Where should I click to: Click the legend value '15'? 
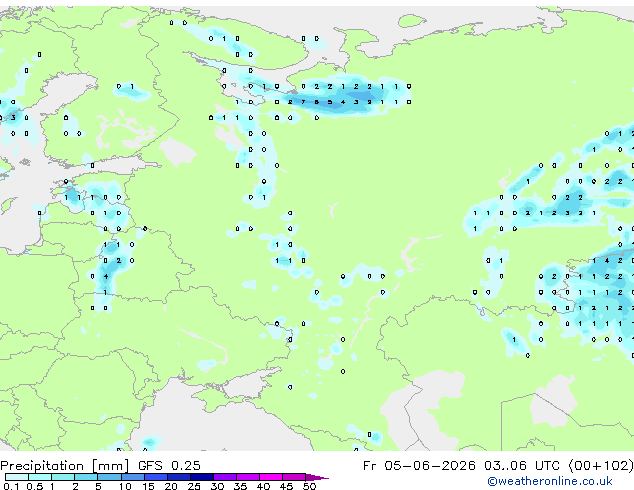pos(148,486)
